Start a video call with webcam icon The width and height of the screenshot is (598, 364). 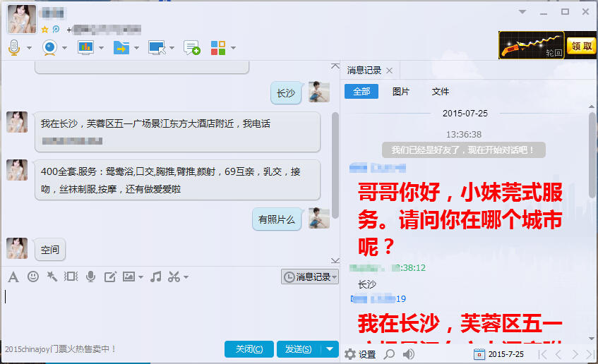click(49, 48)
